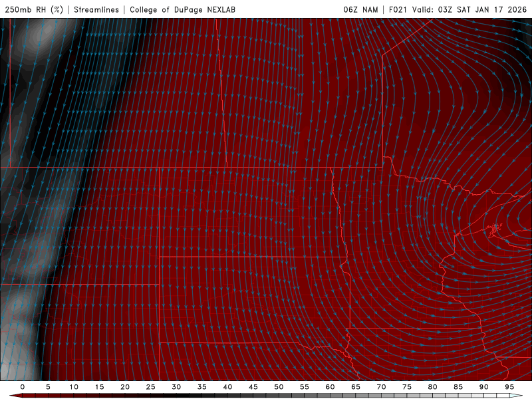Click the '60' colorbar scale label
The height and width of the screenshot is (399, 532).
tap(330, 387)
